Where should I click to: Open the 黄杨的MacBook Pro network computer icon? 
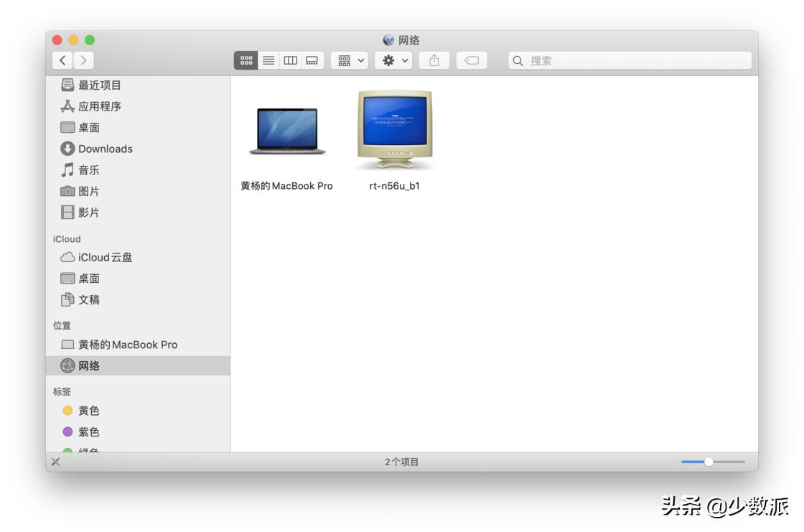point(287,131)
